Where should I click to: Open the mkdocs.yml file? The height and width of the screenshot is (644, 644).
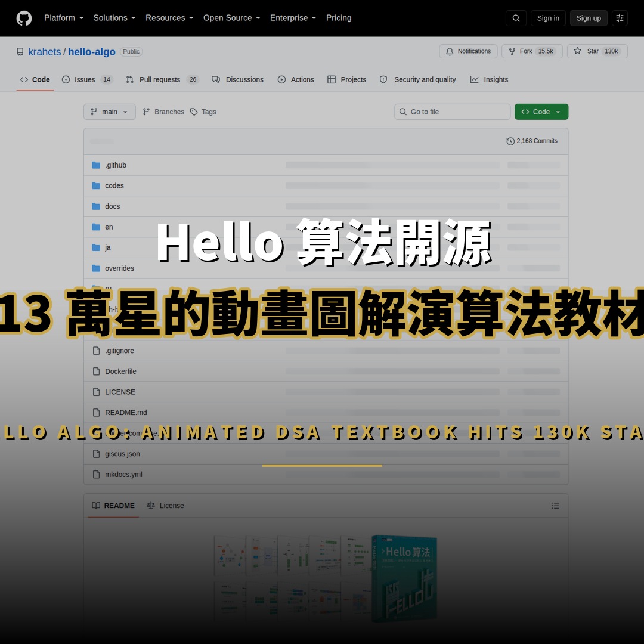point(123,475)
